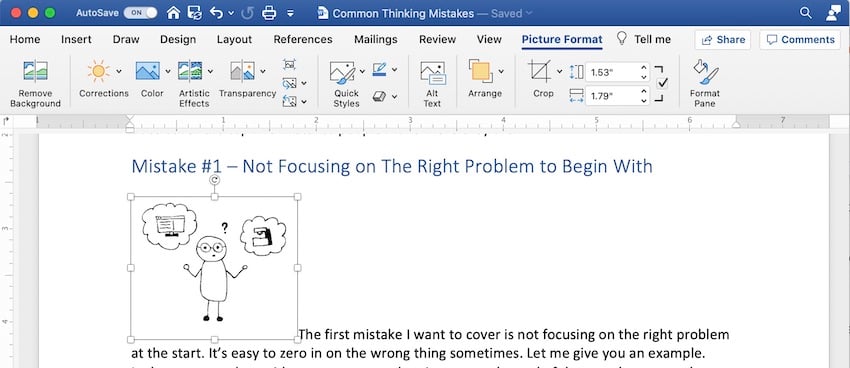Expand the Picture Border dropdown arrow
Viewport: 850px width, 368px height.
395,69
